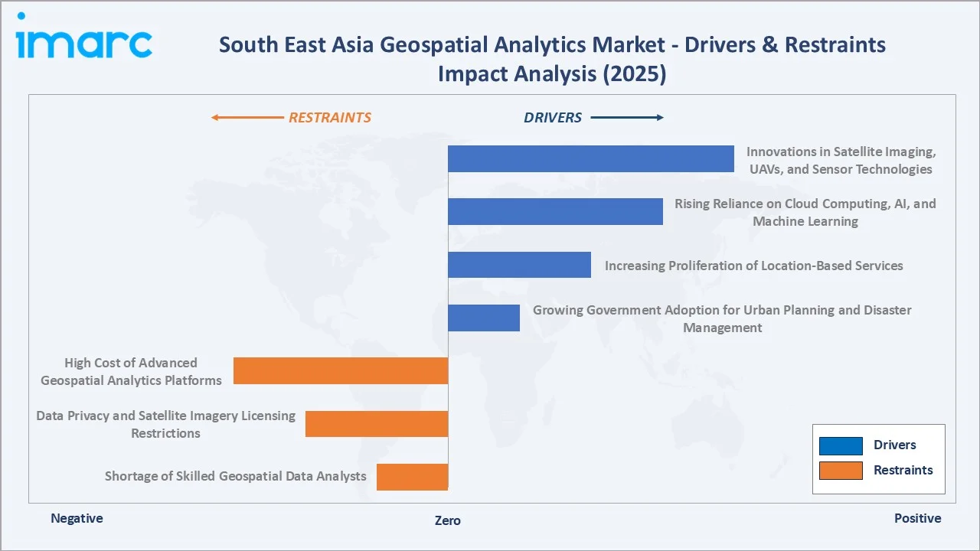Click the blue Drivers legend swatch
This screenshot has height=551, width=980.
click(x=841, y=445)
